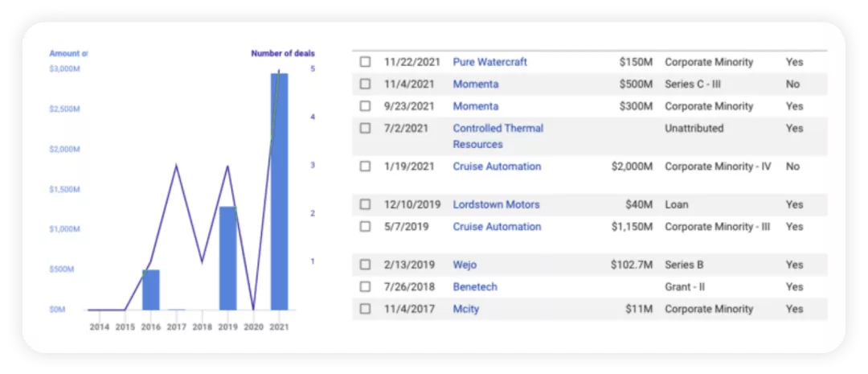868x374 pixels.
Task: Check the 11/22/2021 Pure Watercraft row checkbox
Action: pyautogui.click(x=365, y=62)
